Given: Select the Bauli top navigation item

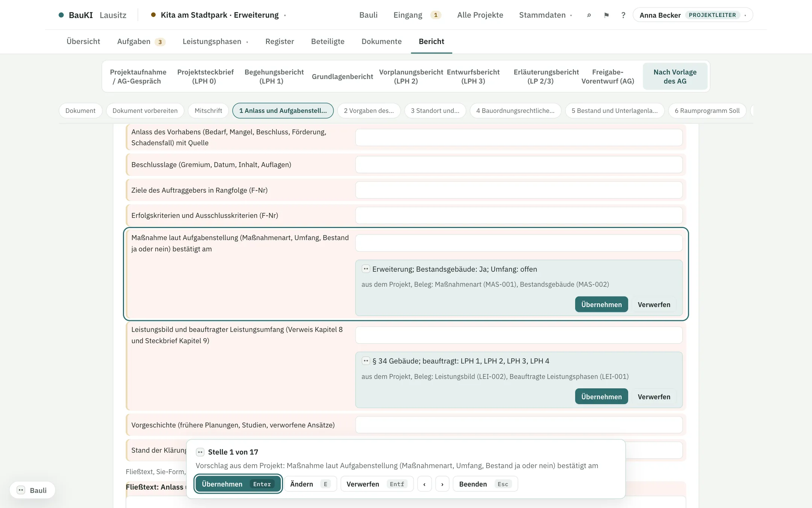Looking at the screenshot, I should point(368,15).
